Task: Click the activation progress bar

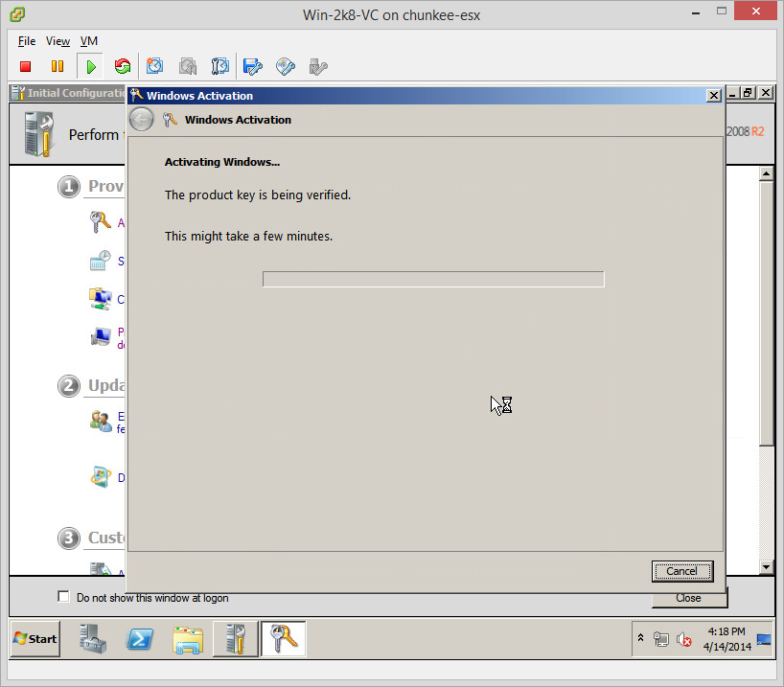Action: pyautogui.click(x=433, y=279)
